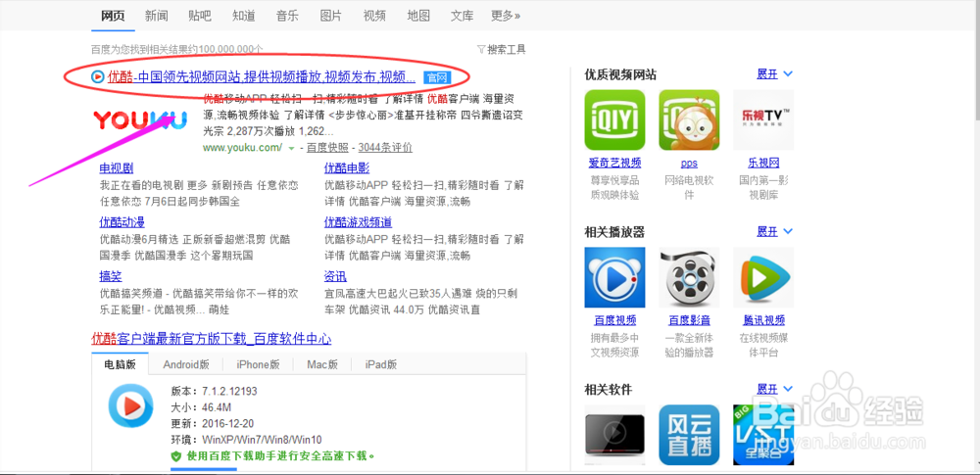Select the 网页 search tab
The height and width of the screenshot is (475, 980).
(113, 16)
